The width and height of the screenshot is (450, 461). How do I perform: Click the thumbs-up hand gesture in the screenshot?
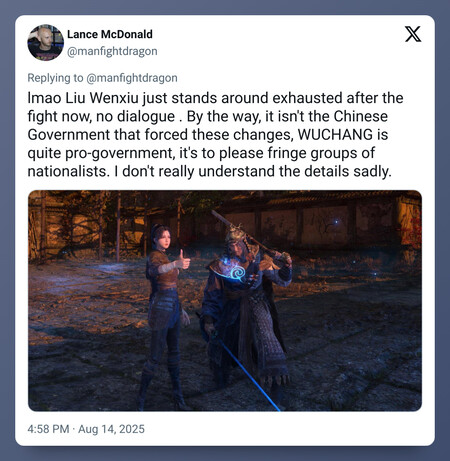click(x=182, y=260)
